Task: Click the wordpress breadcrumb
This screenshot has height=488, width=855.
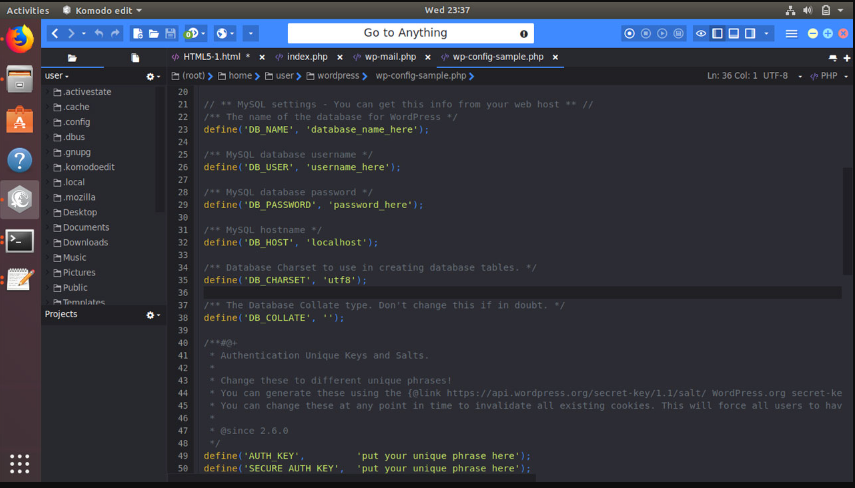Action: pyautogui.click(x=333, y=76)
